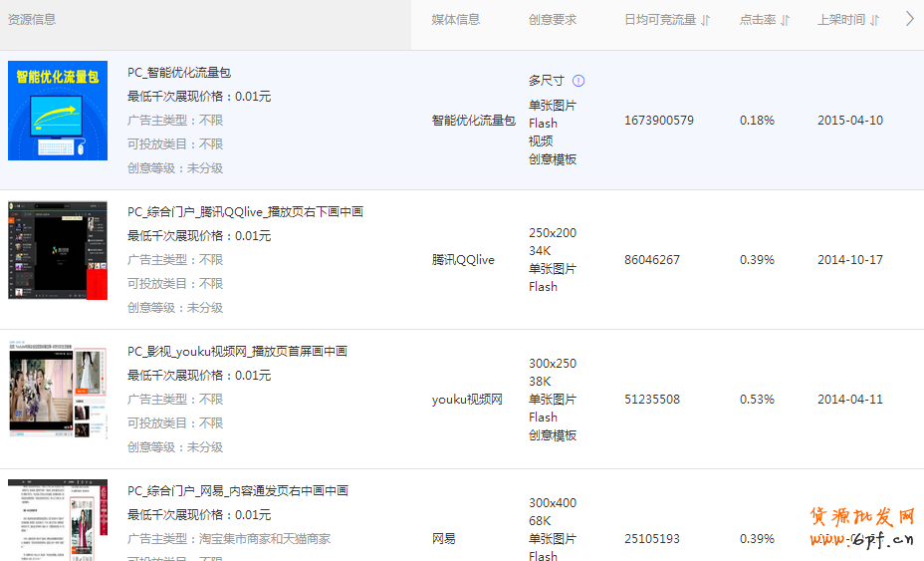Click the 资源信息 column header

click(x=32, y=19)
